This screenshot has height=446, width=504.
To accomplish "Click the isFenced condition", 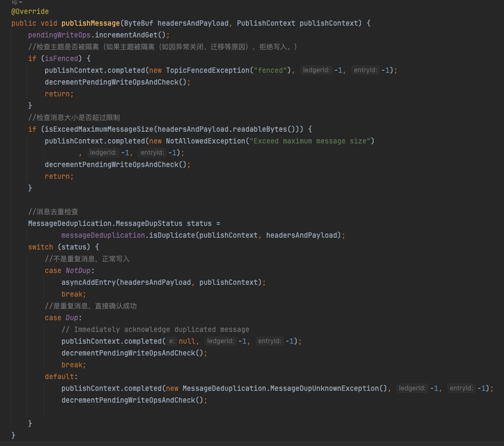I will 62,58.
